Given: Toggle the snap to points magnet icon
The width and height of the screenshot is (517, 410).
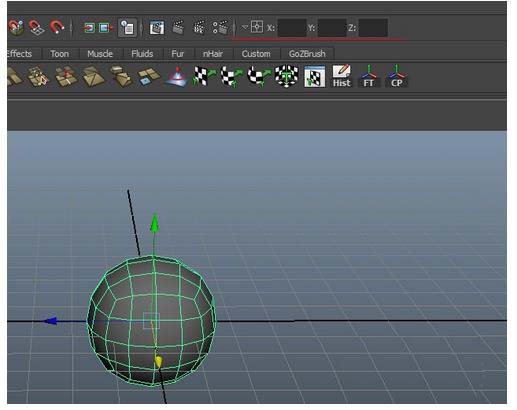Looking at the screenshot, I should tap(15, 28).
